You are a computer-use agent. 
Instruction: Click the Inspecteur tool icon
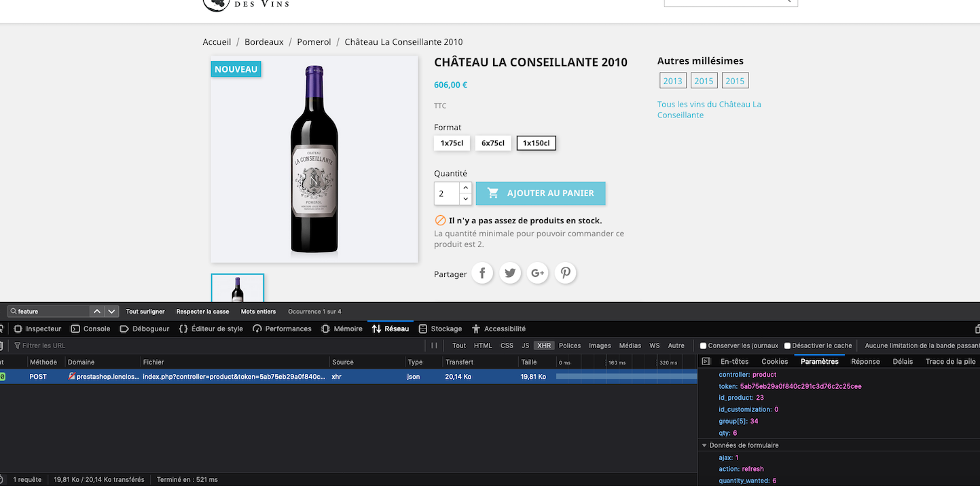[x=18, y=329]
